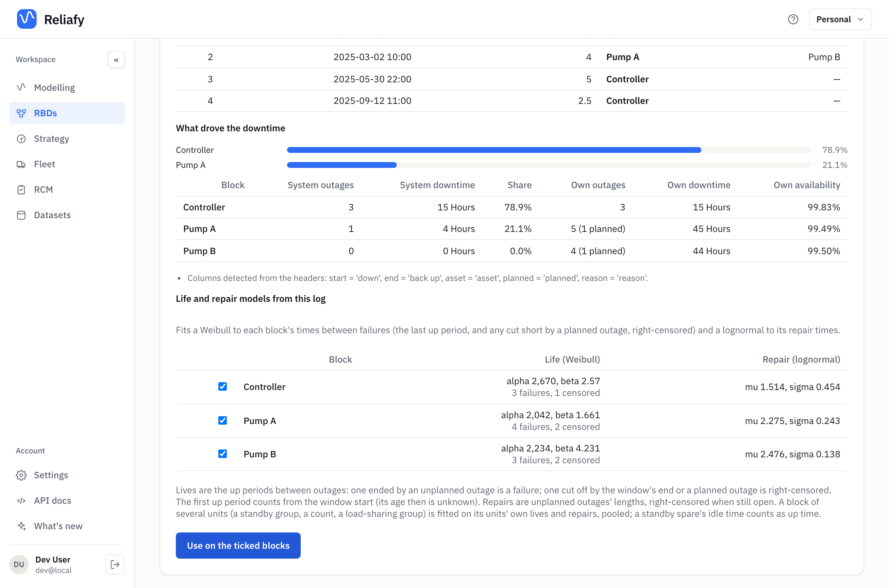
Task: Select outage row dated 2025-09-12 11:00
Action: (x=512, y=101)
